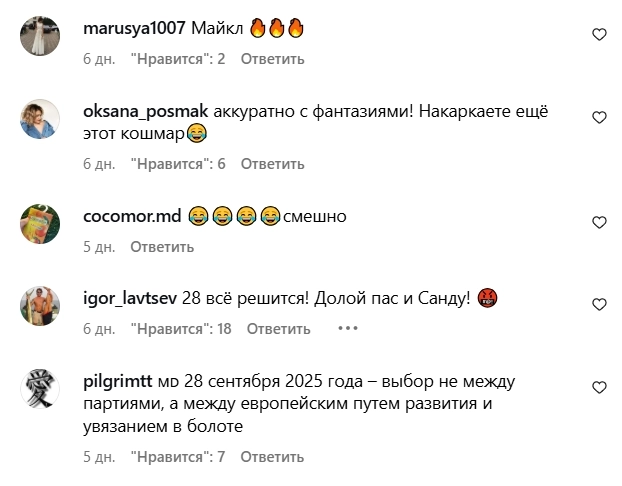This screenshot has height=486, width=622.
Task: Like the cocomor.md comment heart
Action: click(599, 222)
